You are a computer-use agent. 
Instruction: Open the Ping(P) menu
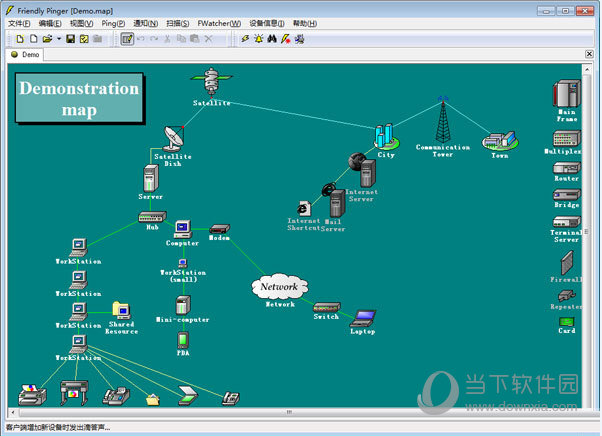[x=112, y=23]
